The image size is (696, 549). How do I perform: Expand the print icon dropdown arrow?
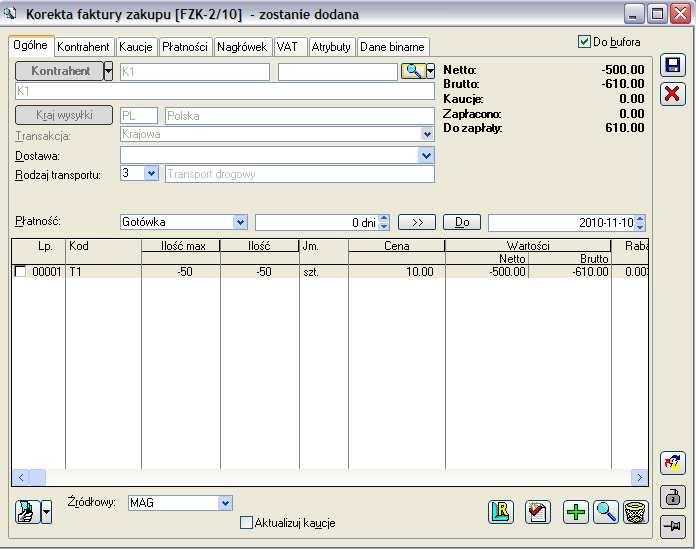46,512
